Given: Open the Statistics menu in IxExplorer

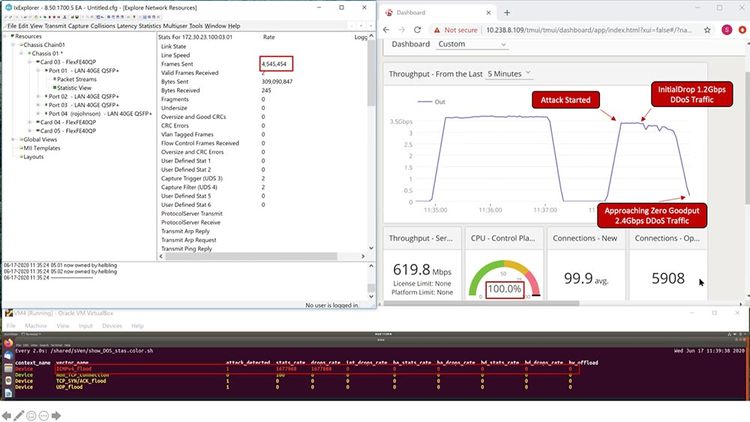Looking at the screenshot, I should coord(150,26).
